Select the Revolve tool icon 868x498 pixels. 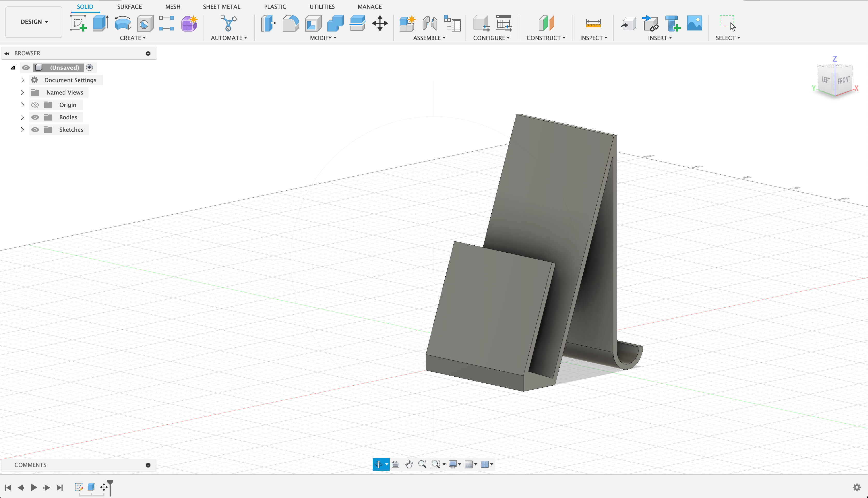123,23
